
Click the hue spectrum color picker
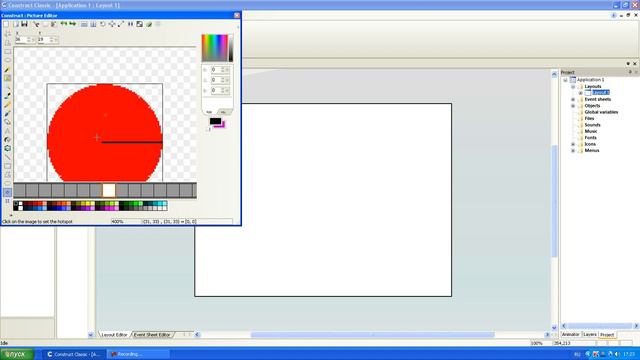[x=215, y=48]
